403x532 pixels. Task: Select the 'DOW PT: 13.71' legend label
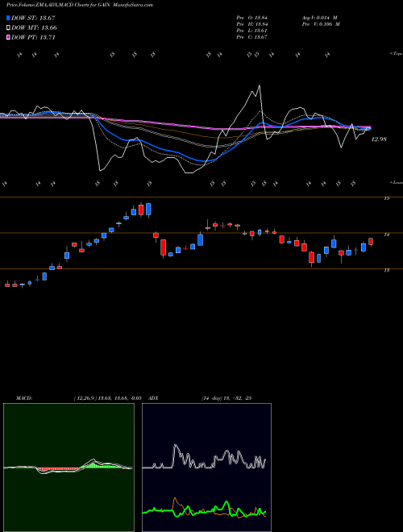(x=33, y=37)
